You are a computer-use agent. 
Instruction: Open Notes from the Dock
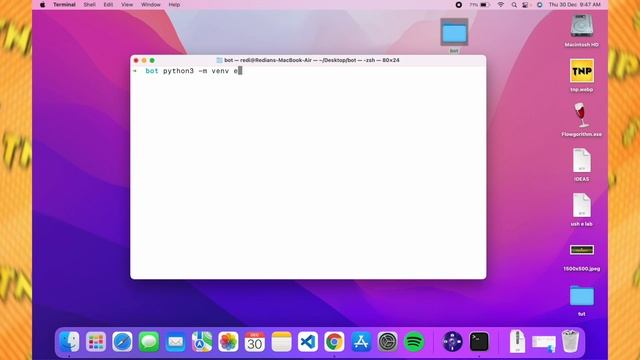281,342
